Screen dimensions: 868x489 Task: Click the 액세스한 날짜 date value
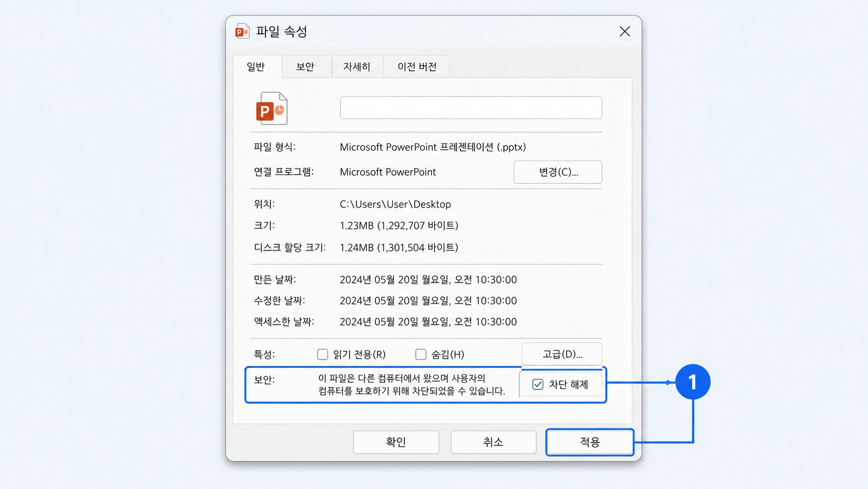point(428,322)
